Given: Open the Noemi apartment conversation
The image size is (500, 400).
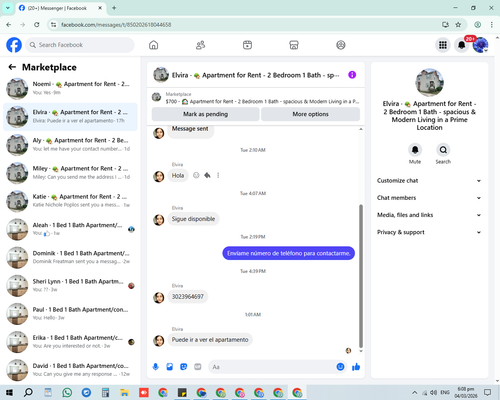Looking at the screenshot, I should point(70,88).
